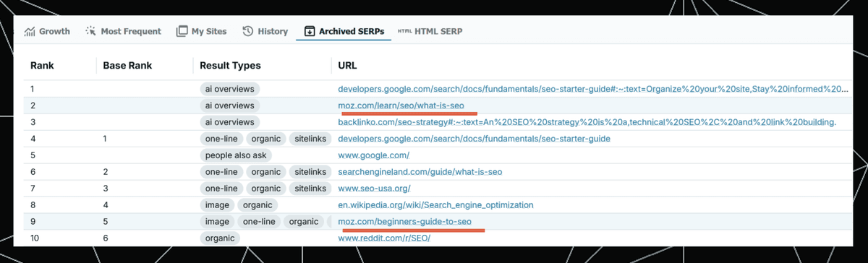The height and width of the screenshot is (263, 868).
Task: Open the searchengineland.com/guide/what-is-seo URL
Action: point(420,172)
